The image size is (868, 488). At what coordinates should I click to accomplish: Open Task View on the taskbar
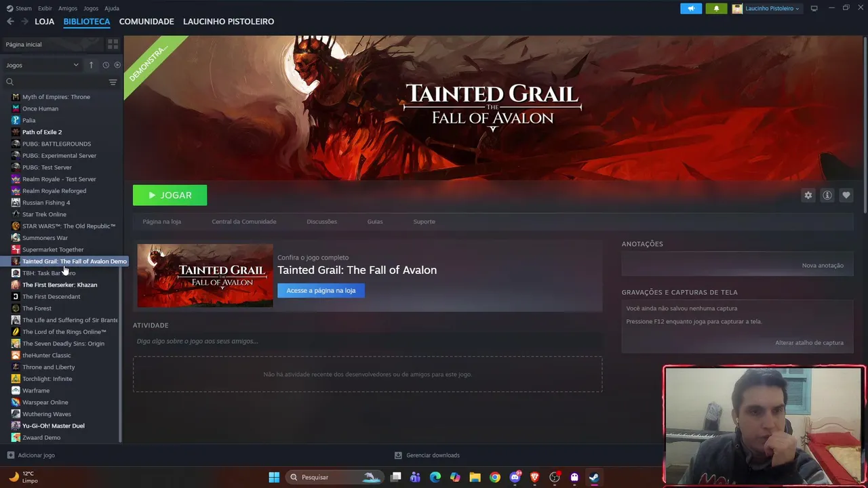[x=396, y=477]
